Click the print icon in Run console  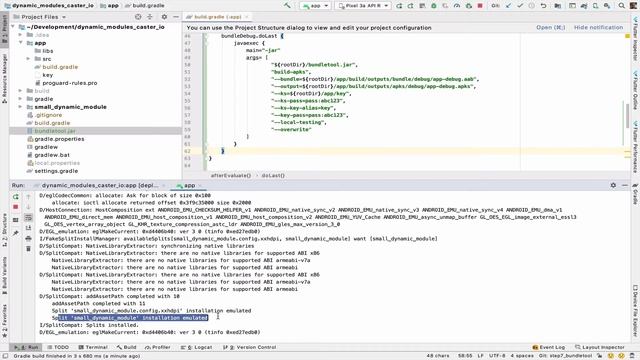28,238
